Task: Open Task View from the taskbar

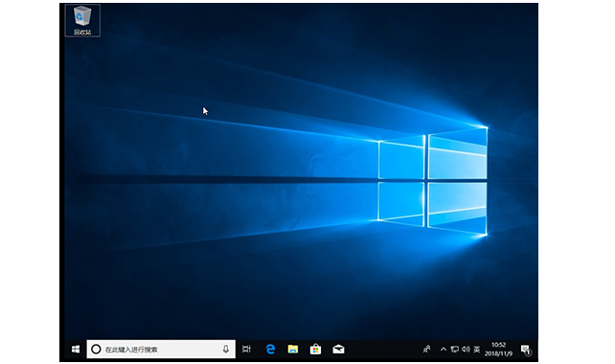Action: pyautogui.click(x=246, y=349)
